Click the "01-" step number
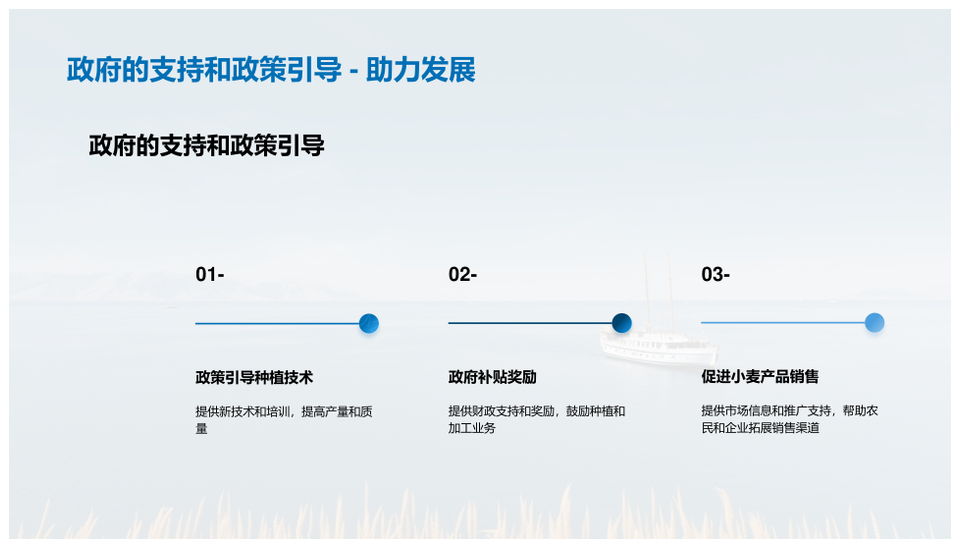This screenshot has height=548, width=960. tap(210, 275)
